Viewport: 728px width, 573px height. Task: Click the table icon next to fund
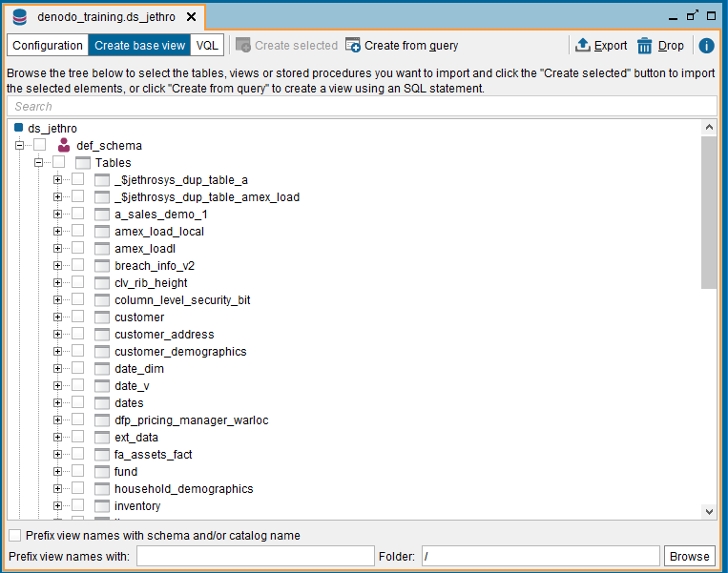pyautogui.click(x=102, y=472)
